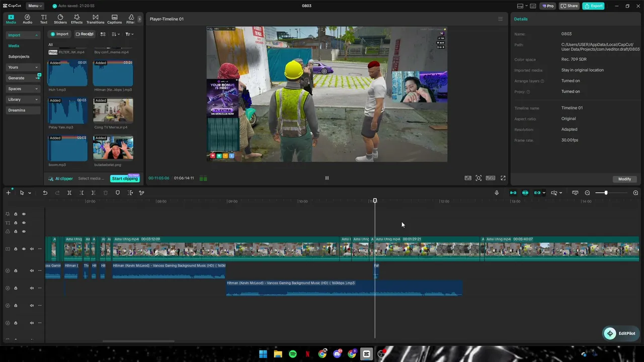Screen dimensions: 644x362
Task: Switch to the Effects tab
Action: pyautogui.click(x=76, y=19)
